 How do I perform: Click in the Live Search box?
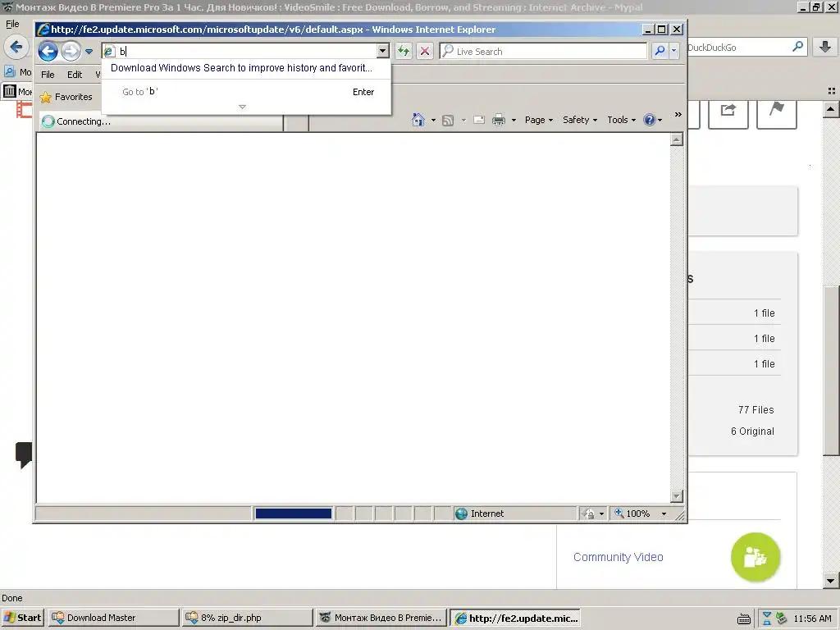(543, 51)
